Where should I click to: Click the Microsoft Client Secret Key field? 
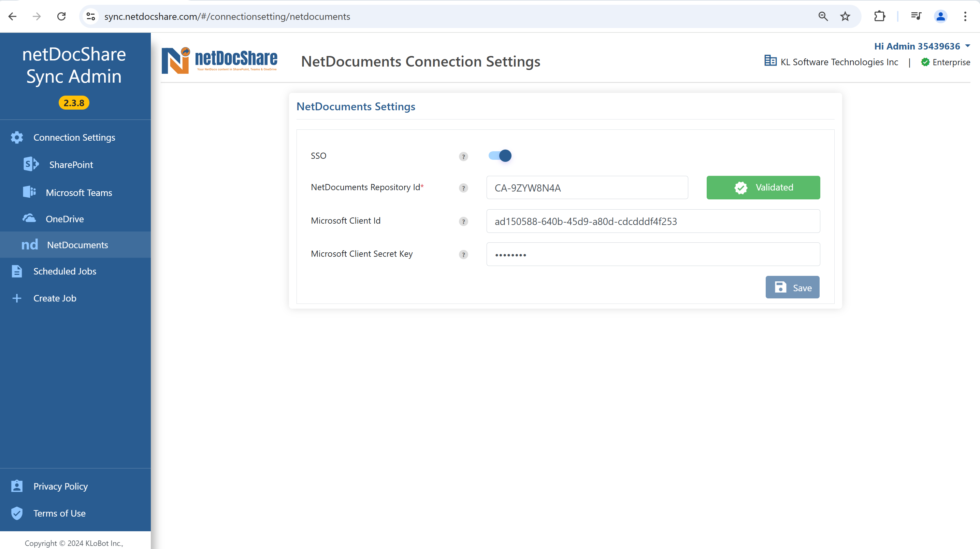coord(653,254)
